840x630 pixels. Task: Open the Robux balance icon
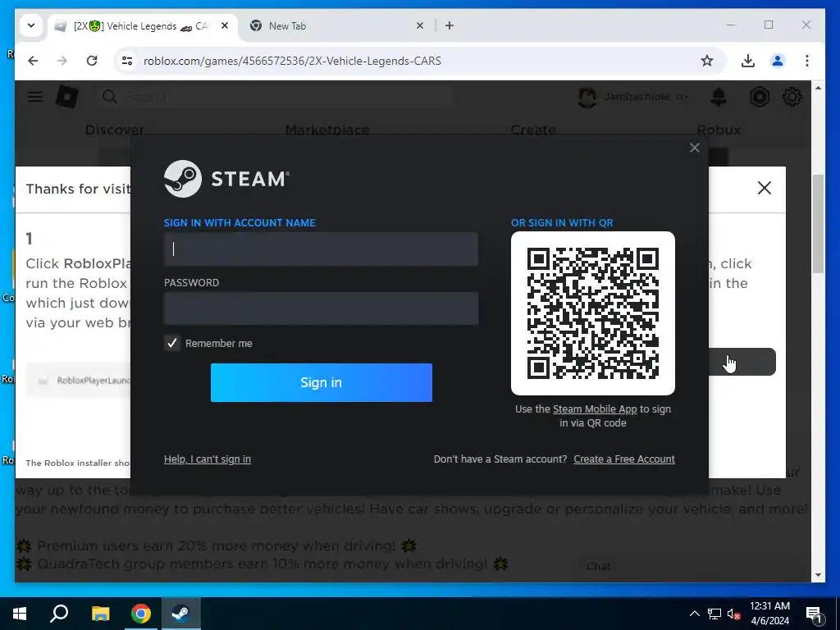tap(759, 97)
